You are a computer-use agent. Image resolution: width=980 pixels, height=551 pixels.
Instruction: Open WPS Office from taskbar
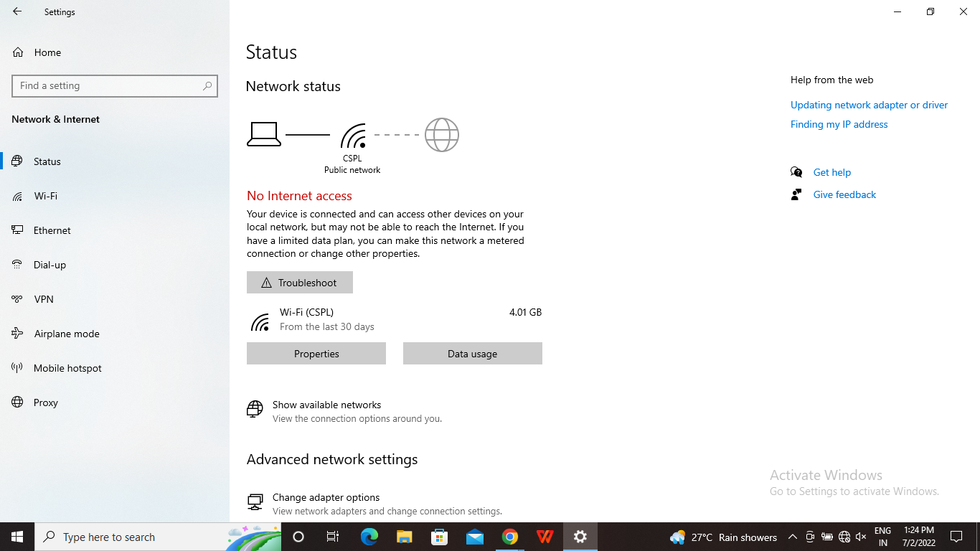[x=545, y=537]
